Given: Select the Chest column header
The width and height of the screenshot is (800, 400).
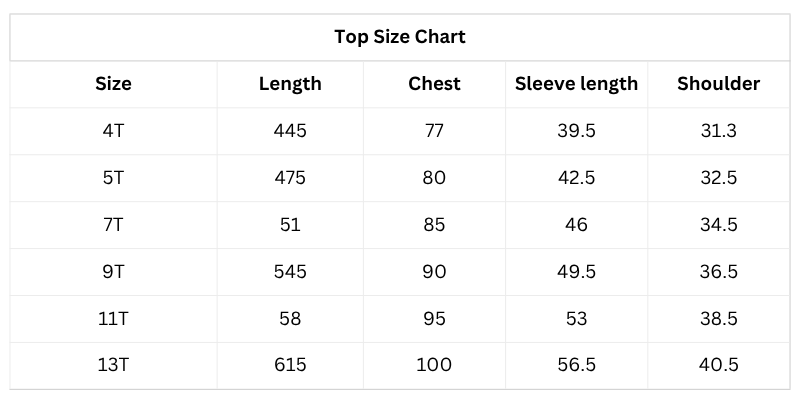Looking at the screenshot, I should (434, 84).
